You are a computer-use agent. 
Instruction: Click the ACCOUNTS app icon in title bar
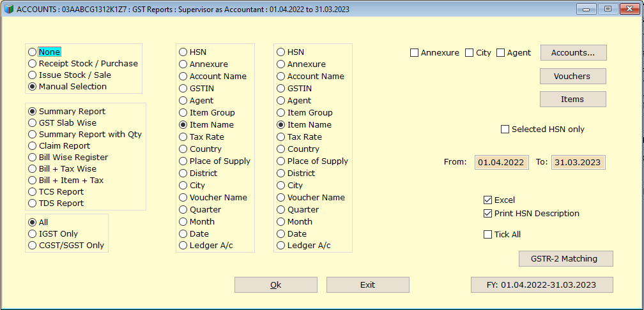click(x=9, y=9)
